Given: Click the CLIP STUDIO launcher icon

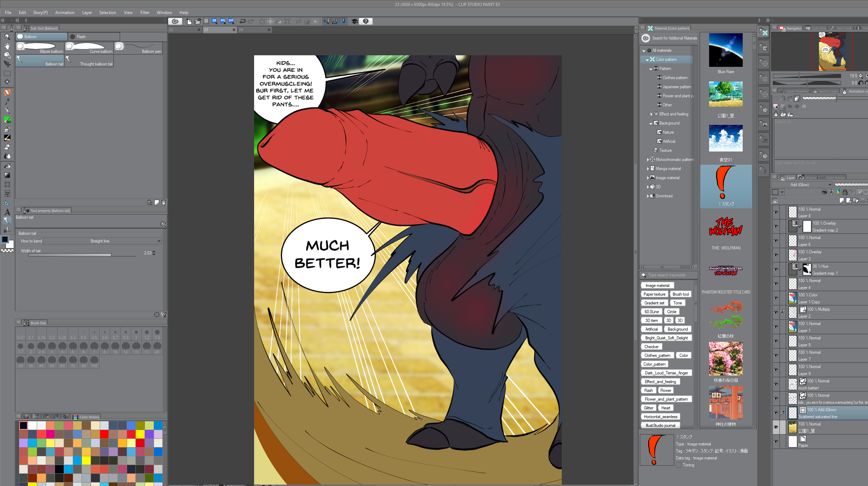Looking at the screenshot, I should click(175, 21).
